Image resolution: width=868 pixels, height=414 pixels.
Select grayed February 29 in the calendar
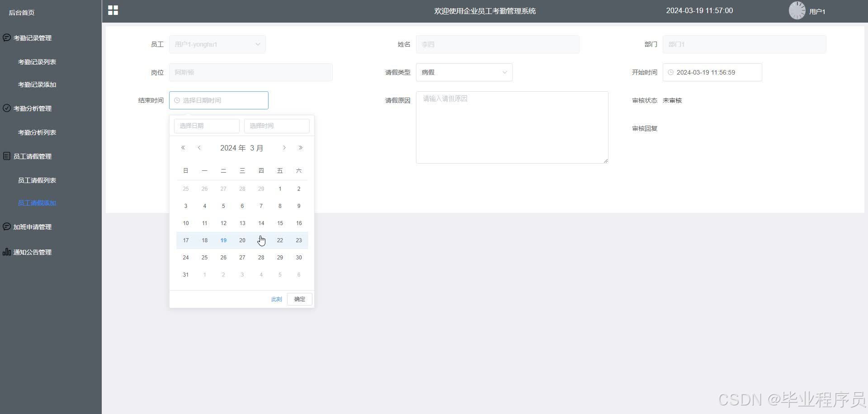(x=261, y=189)
